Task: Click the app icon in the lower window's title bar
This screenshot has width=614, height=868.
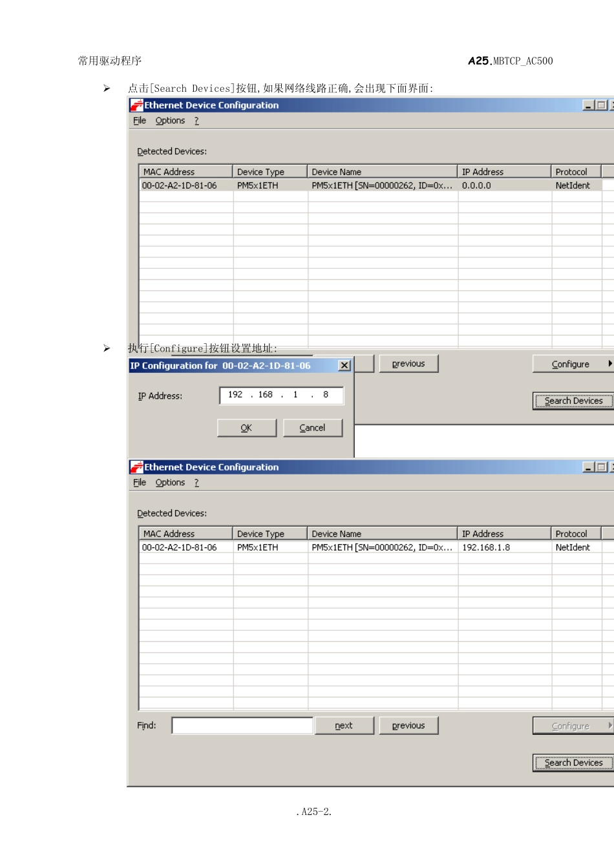Action: pyautogui.click(x=136, y=467)
